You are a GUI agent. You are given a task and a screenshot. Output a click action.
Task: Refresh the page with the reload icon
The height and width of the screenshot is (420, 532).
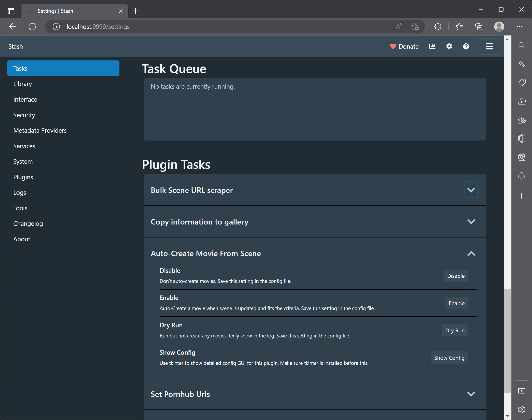click(32, 27)
